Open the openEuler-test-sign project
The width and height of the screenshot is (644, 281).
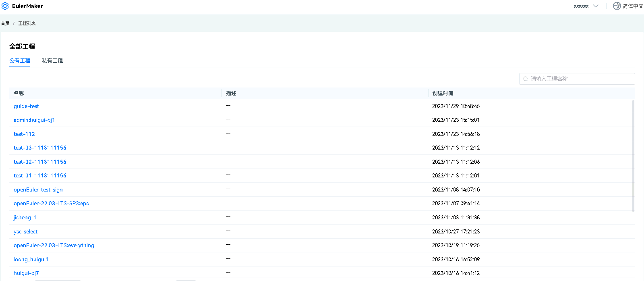point(38,190)
